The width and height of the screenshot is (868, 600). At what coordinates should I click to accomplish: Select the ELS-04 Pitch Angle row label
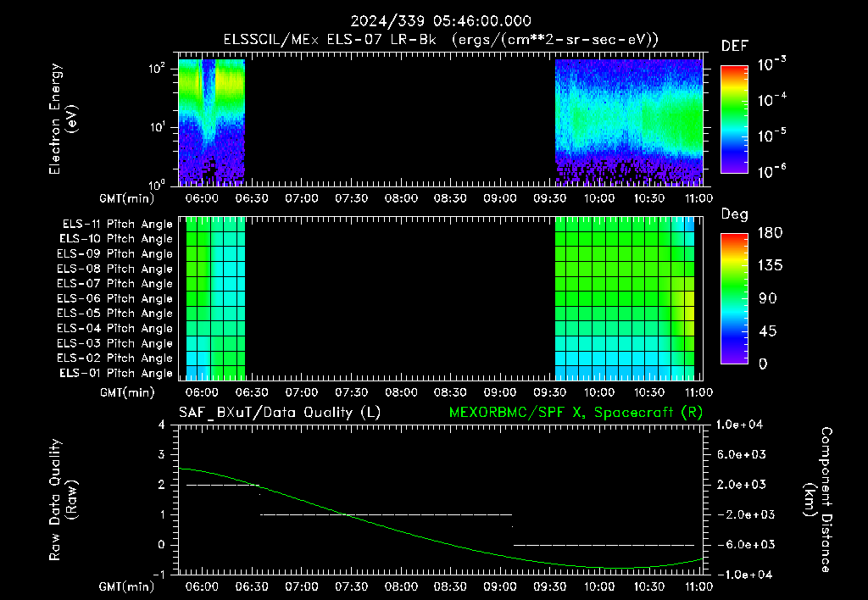click(115, 328)
